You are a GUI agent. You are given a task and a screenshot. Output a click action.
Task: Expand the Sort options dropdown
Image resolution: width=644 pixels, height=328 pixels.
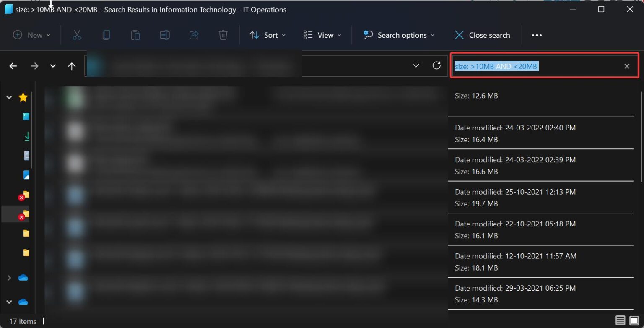[267, 35]
